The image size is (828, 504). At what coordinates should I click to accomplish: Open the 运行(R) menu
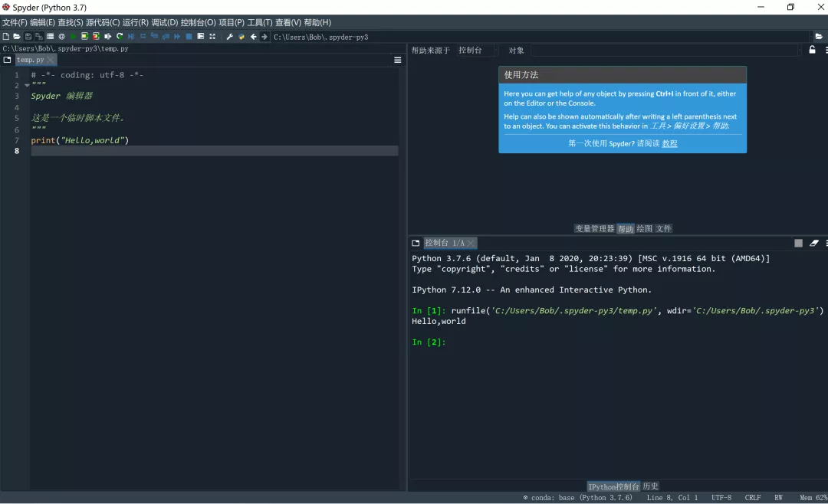pyautogui.click(x=136, y=23)
